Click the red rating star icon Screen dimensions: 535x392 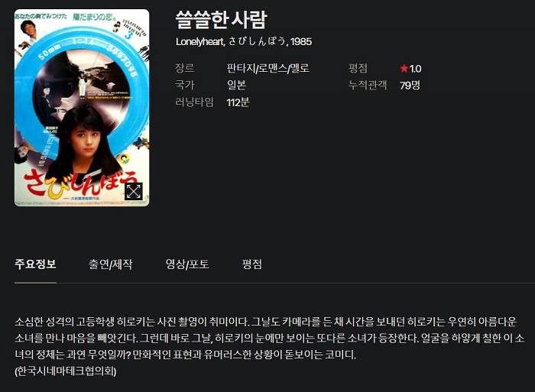coord(404,69)
